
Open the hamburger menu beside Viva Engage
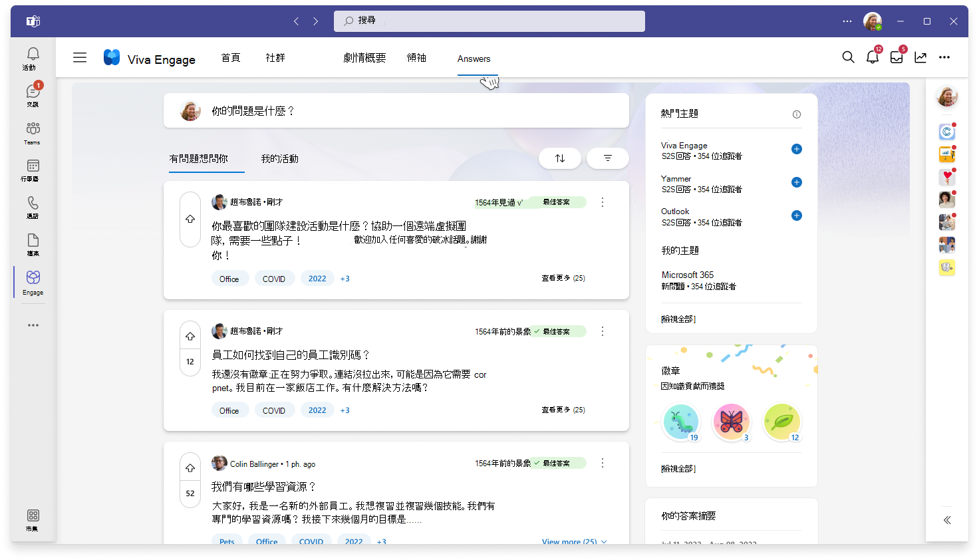coord(80,58)
